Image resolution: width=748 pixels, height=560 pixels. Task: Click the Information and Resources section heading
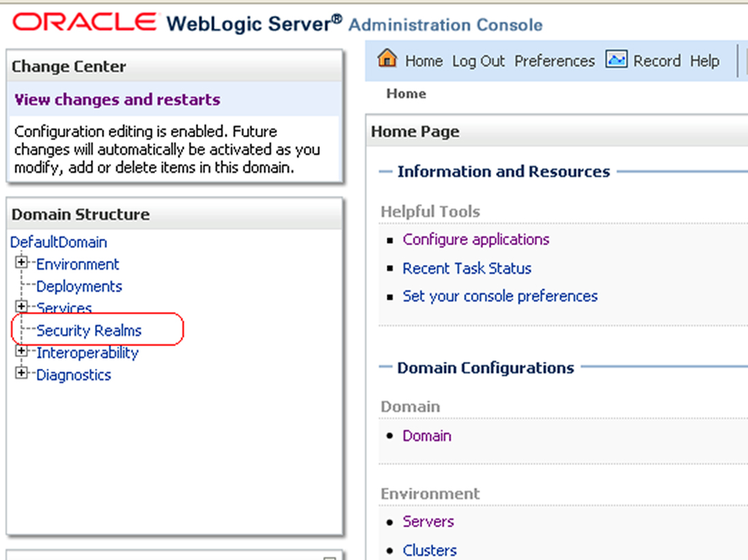[503, 171]
